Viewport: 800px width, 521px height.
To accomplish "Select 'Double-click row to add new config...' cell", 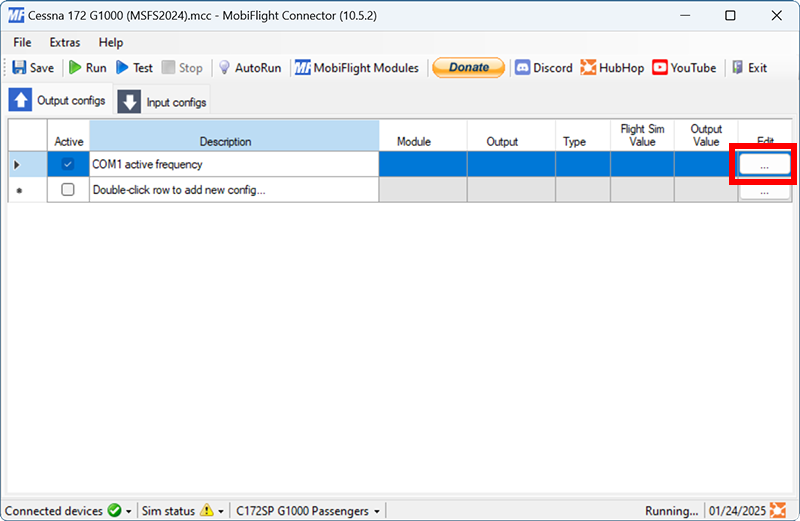I will 234,189.
